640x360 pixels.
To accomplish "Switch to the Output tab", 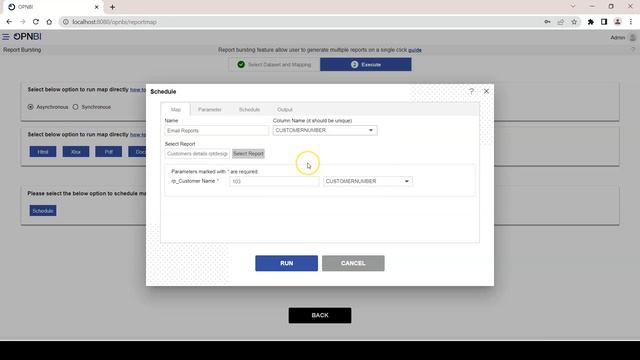I will click(285, 109).
